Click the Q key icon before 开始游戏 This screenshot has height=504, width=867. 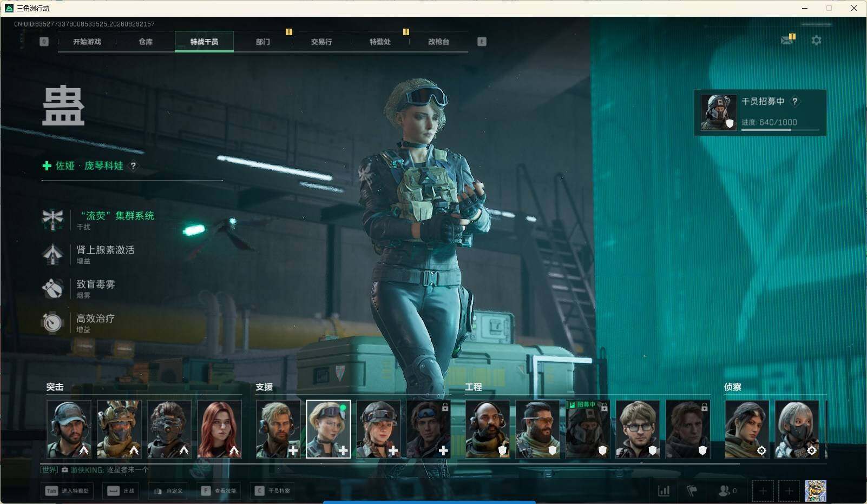click(44, 42)
